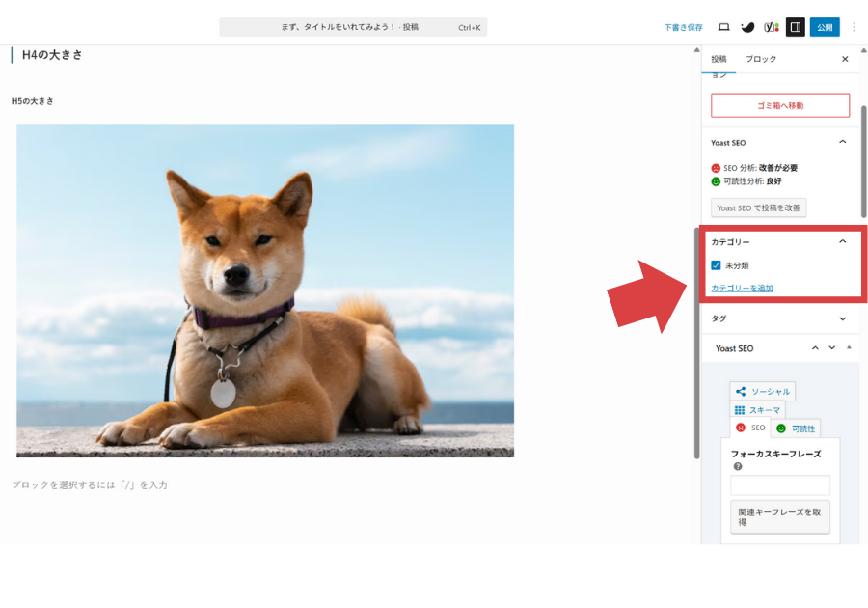Viewport: 868px width, 608px height.
Task: Close the settings sidebar with X
Action: tap(845, 59)
